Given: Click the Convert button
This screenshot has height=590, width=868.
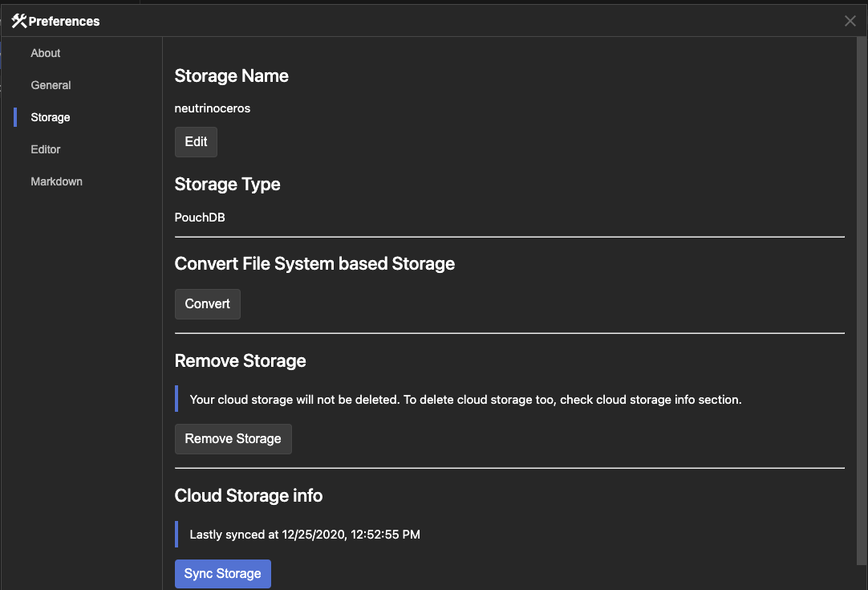Looking at the screenshot, I should click(x=207, y=304).
